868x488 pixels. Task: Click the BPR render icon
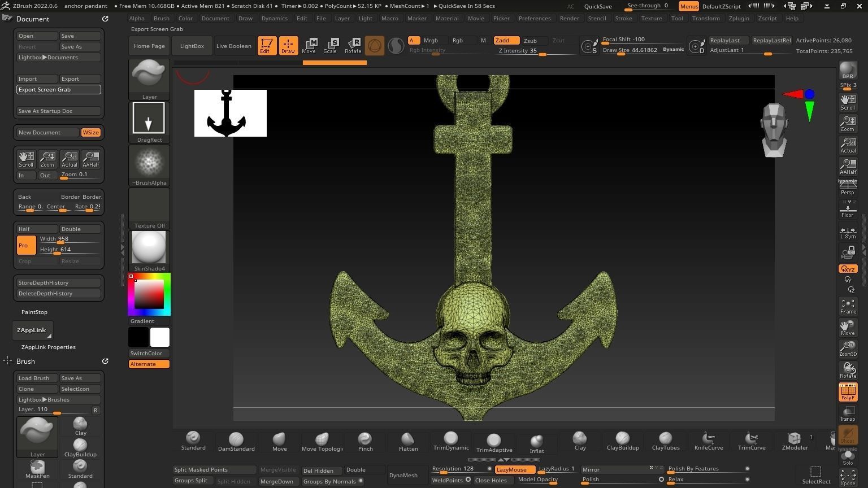point(848,71)
